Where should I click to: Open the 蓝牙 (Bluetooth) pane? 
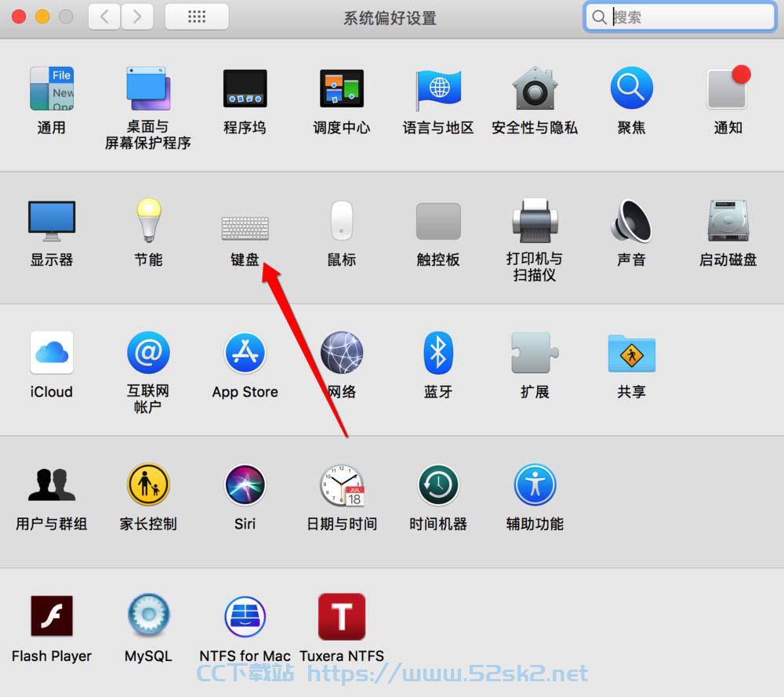pos(438,353)
